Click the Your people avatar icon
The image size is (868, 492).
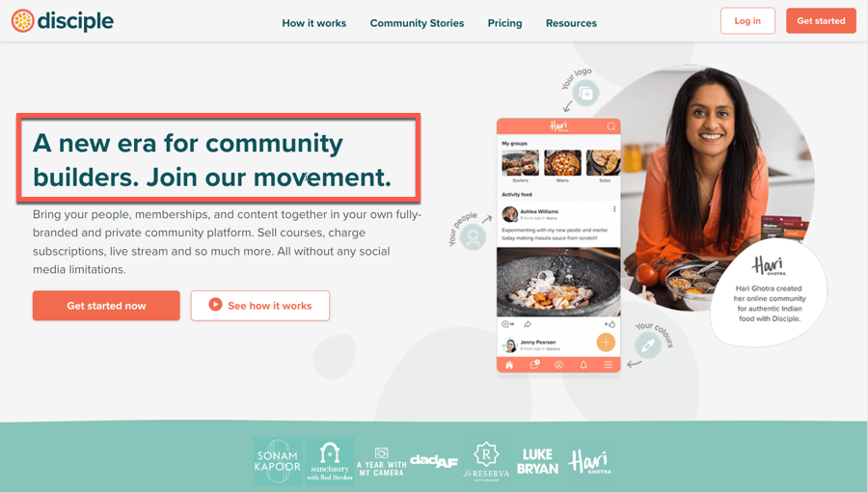473,237
